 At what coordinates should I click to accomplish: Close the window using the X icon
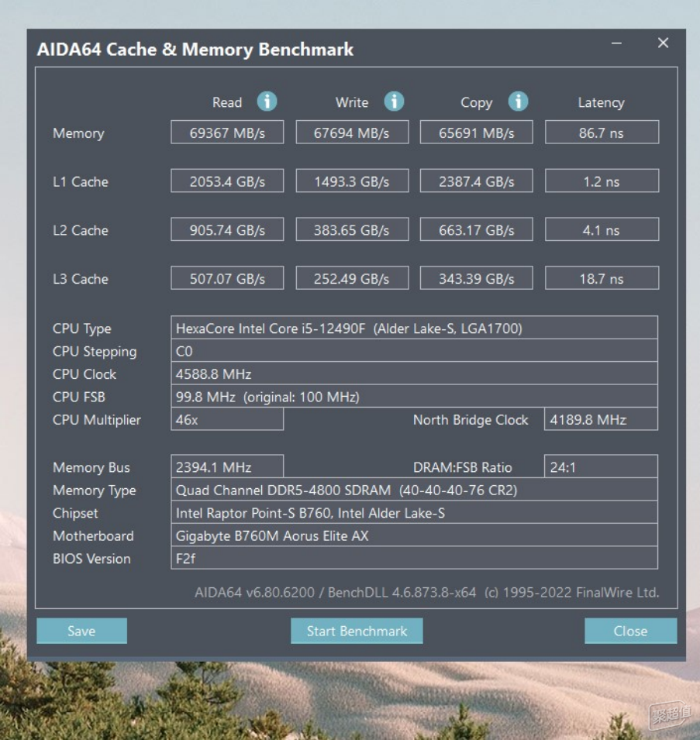[664, 43]
